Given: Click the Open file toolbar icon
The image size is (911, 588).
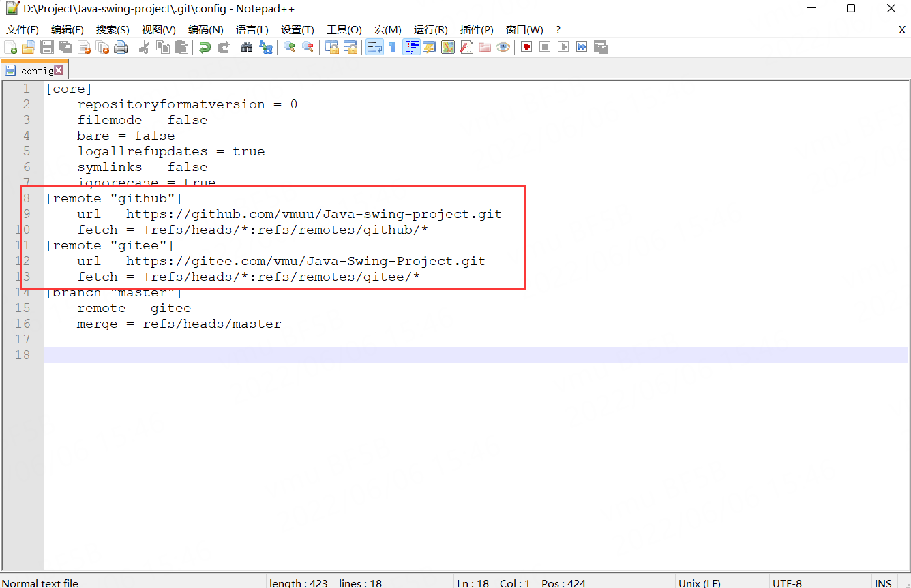Looking at the screenshot, I should (29, 47).
